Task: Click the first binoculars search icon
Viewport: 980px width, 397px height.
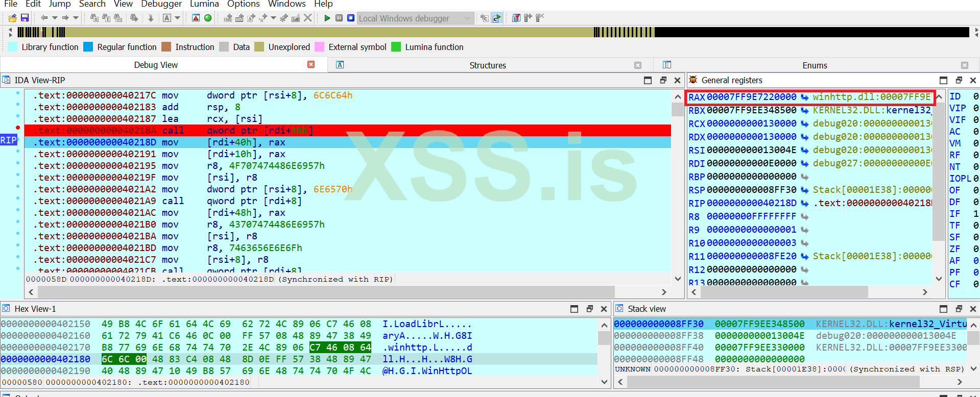Action: (94, 18)
